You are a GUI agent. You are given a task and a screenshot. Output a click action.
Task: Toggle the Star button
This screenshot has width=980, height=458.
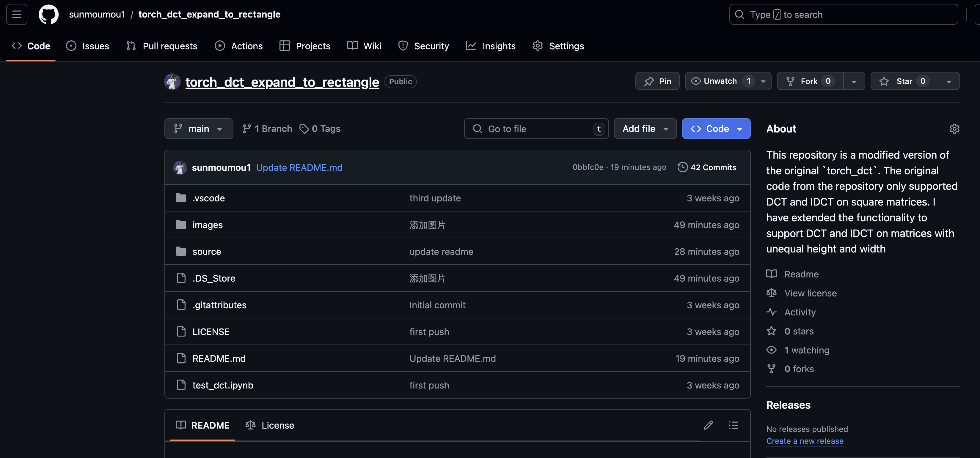click(904, 81)
